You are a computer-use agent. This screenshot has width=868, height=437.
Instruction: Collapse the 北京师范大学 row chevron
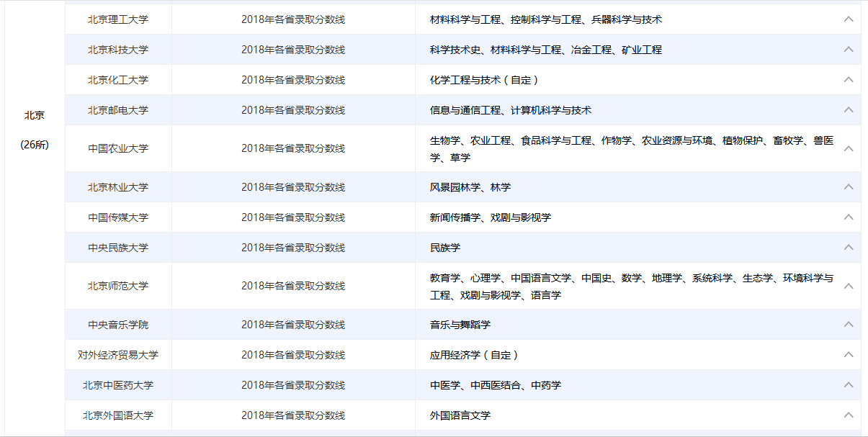[849, 286]
